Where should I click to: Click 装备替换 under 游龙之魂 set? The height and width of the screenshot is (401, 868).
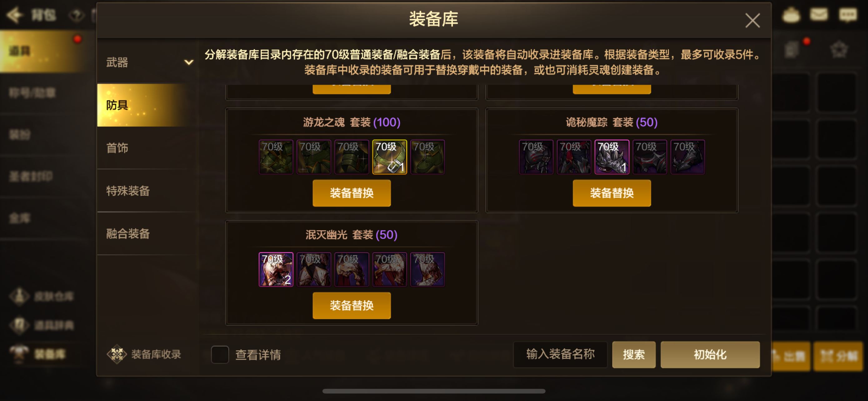(352, 193)
